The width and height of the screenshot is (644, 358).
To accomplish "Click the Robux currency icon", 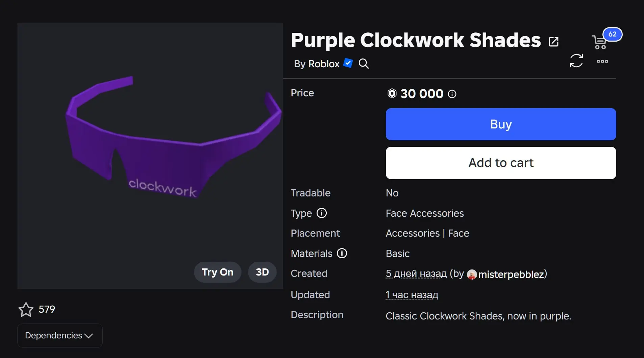I will [392, 93].
